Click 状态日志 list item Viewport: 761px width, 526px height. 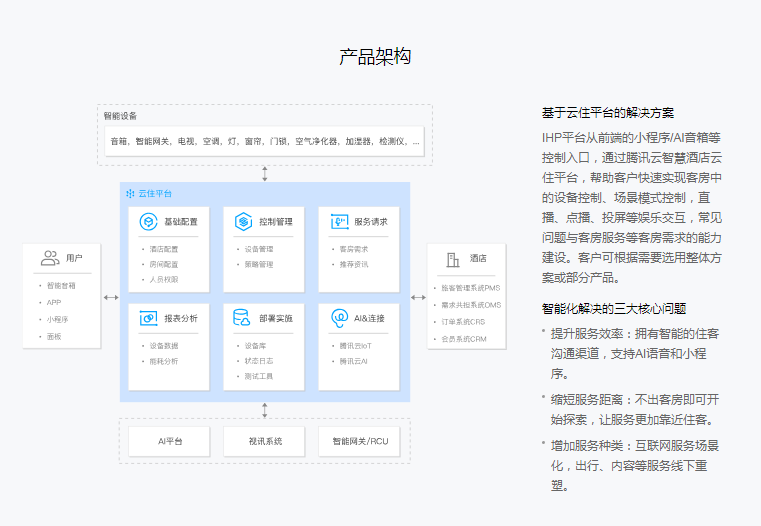click(x=259, y=361)
